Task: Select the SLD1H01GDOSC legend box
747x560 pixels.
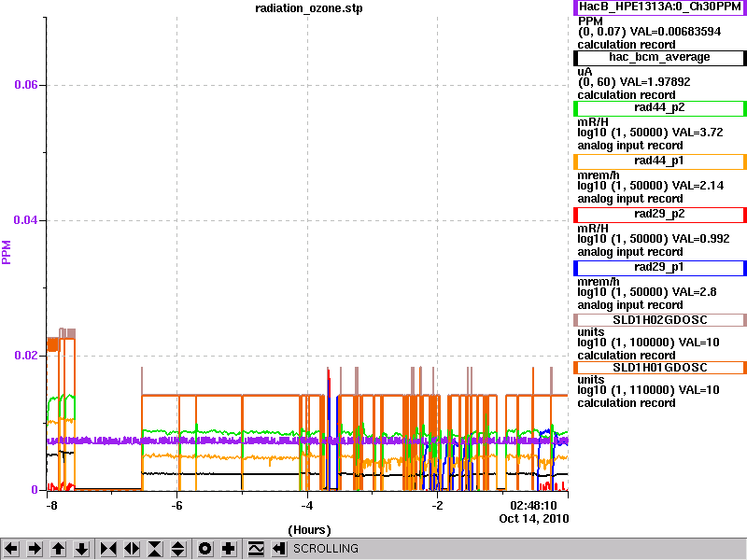Action: coord(660,368)
